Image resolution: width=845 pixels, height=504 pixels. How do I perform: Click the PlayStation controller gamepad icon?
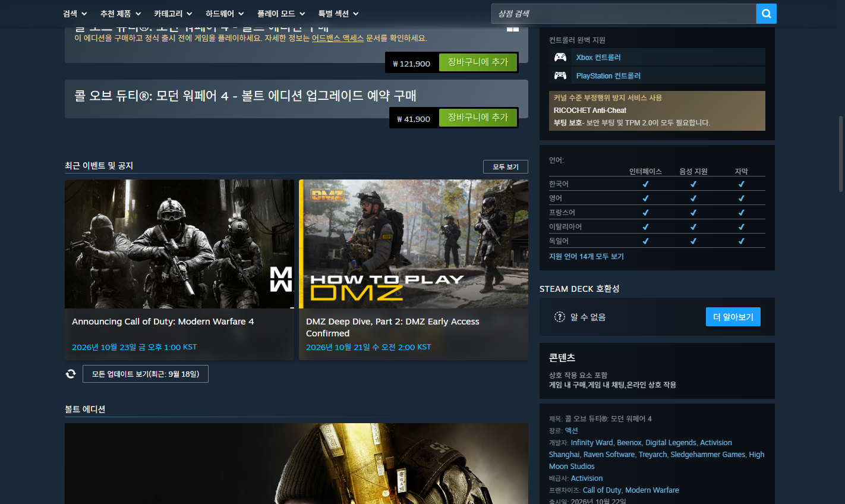click(560, 75)
